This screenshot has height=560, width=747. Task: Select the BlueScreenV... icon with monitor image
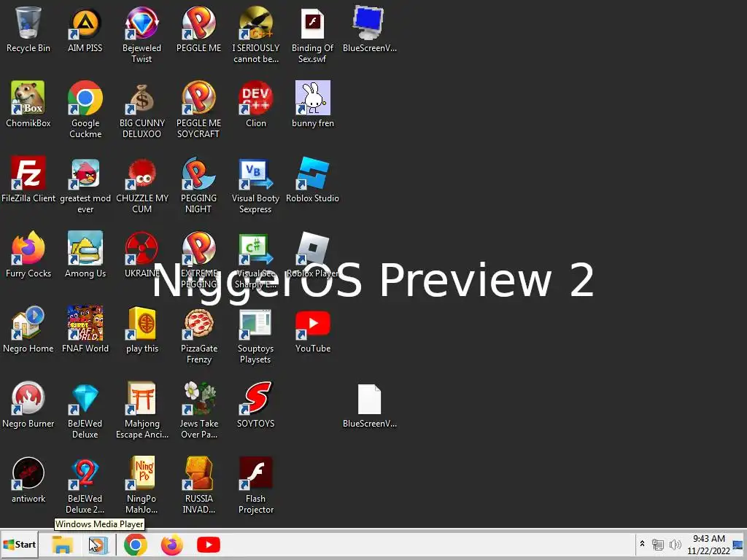tap(369, 29)
